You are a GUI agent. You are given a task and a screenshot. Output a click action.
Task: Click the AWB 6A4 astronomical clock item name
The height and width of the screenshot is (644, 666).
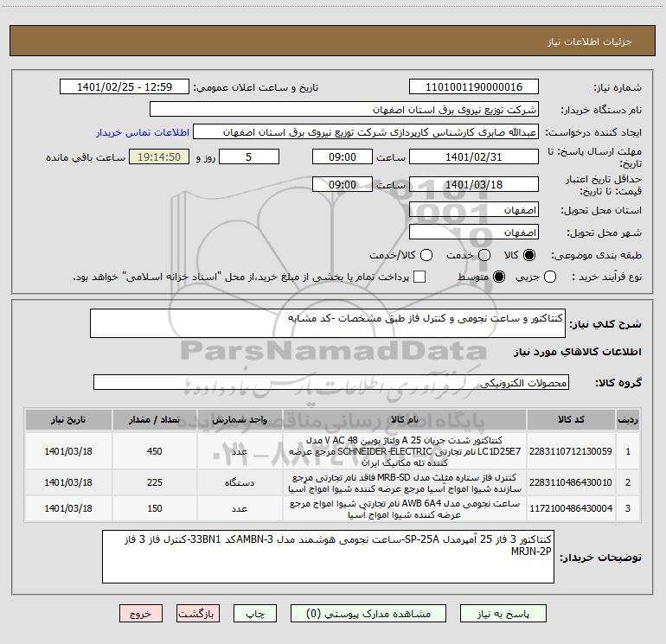405,508
